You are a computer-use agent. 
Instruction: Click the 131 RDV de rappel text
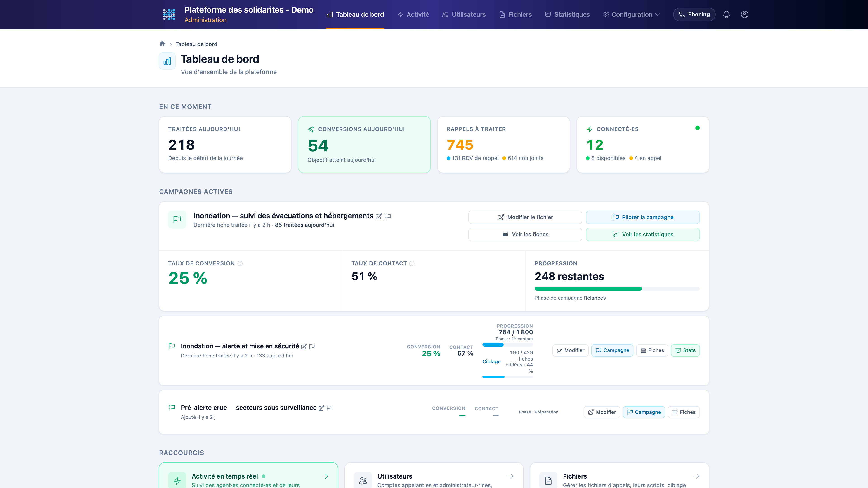coord(475,158)
